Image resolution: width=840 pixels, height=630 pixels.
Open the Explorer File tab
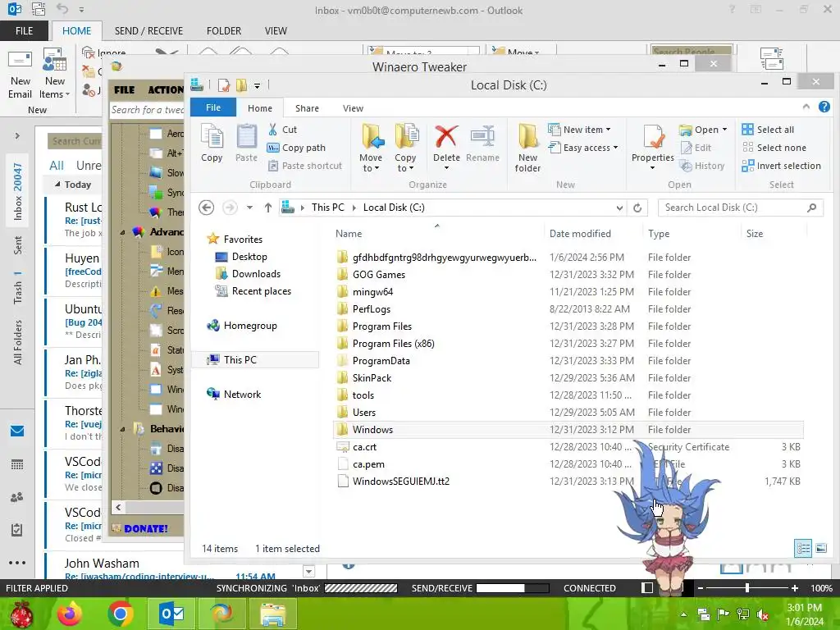(213, 107)
